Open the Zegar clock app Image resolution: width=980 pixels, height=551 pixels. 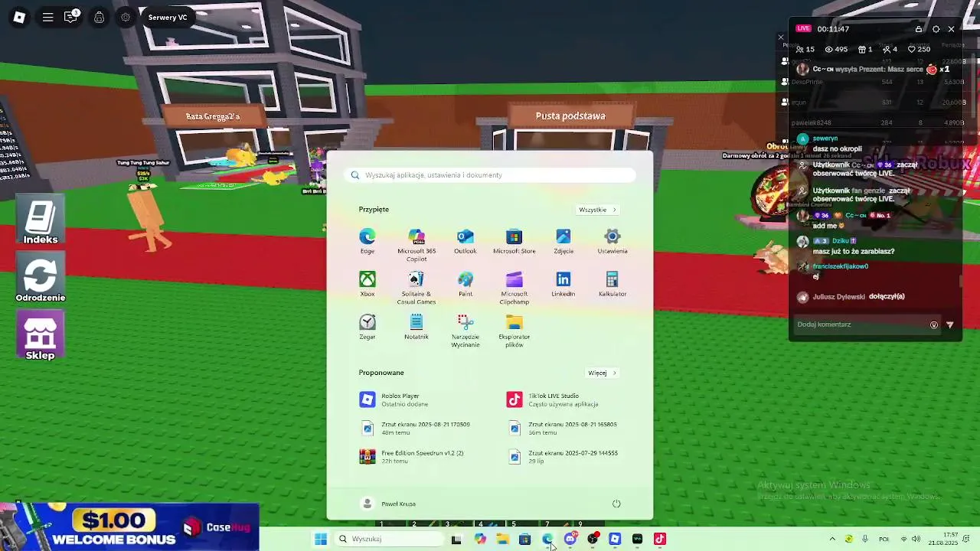[367, 327]
